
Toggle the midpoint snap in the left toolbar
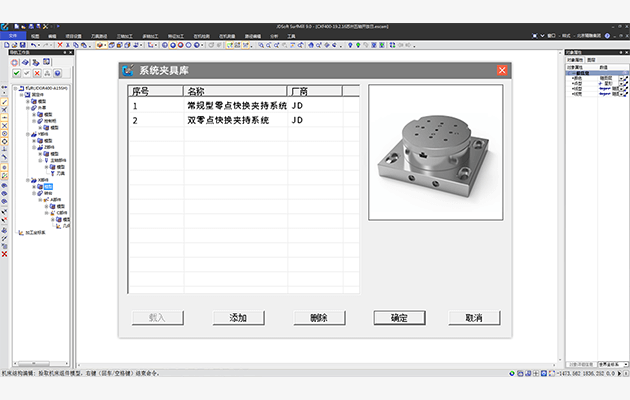(4, 118)
